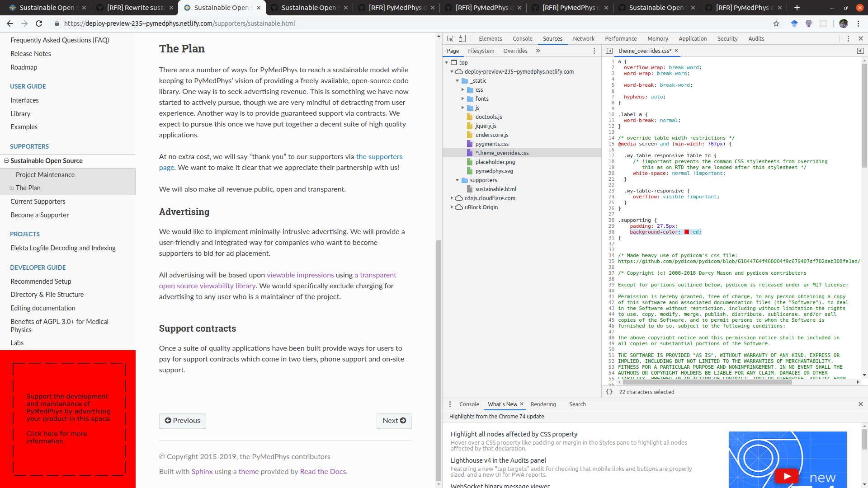Toggle the device toolbar icon
868x488 pixels.
(x=462, y=39)
